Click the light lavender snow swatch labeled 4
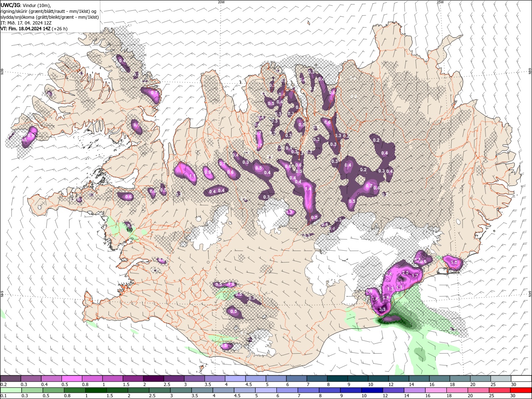This screenshot has height=399, width=532. 235,379
